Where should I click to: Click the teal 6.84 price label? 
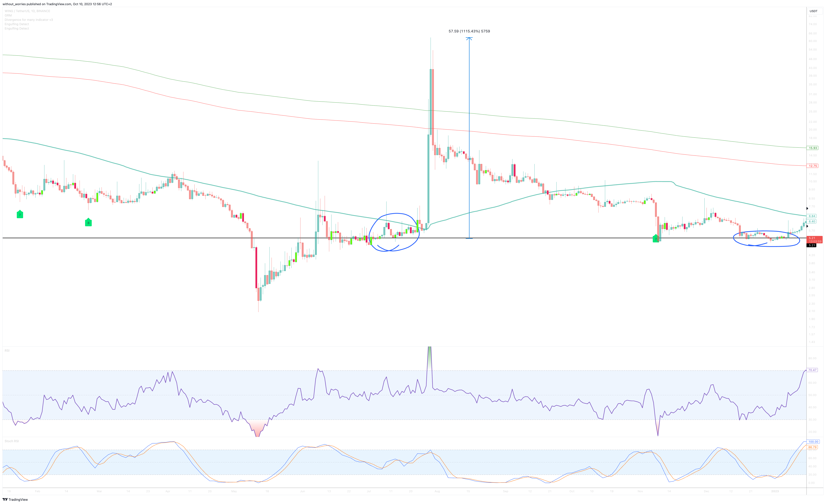point(812,216)
